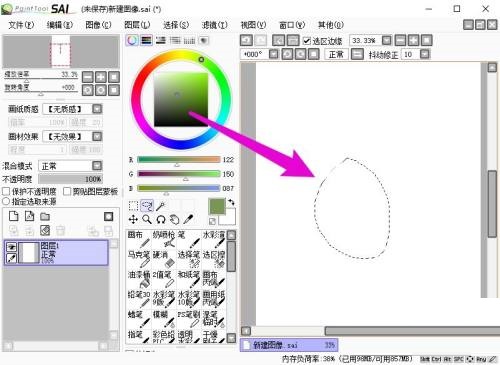Choose the hand pan tool
Image resolution: width=500 pixels, height=365 pixels.
pos(174,219)
